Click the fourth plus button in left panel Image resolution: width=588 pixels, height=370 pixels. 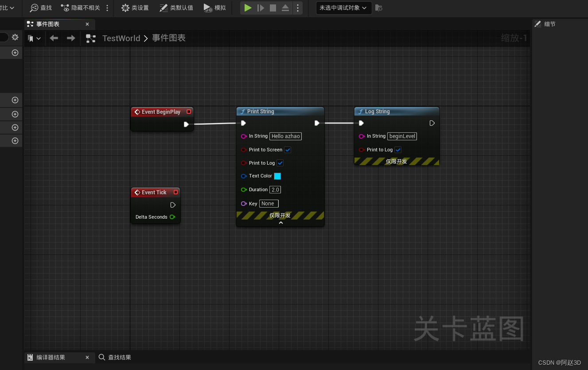[x=15, y=127]
